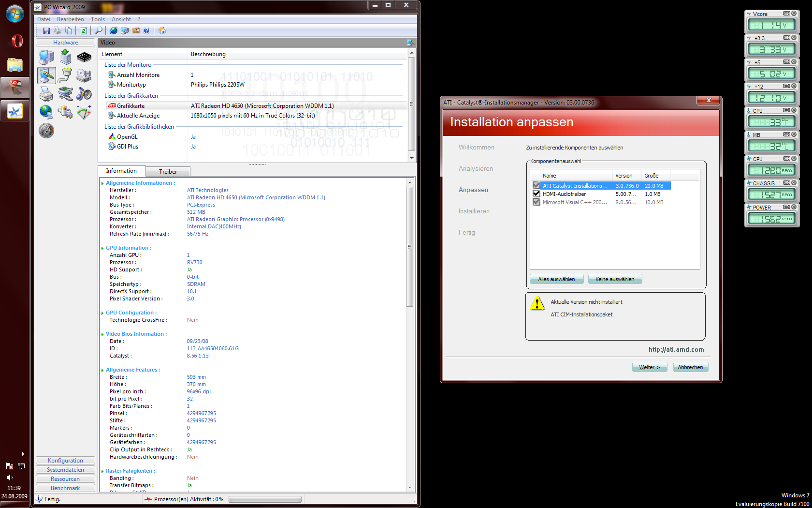Open the Datei menu
Viewport: 812px width, 508px height.
43,19
